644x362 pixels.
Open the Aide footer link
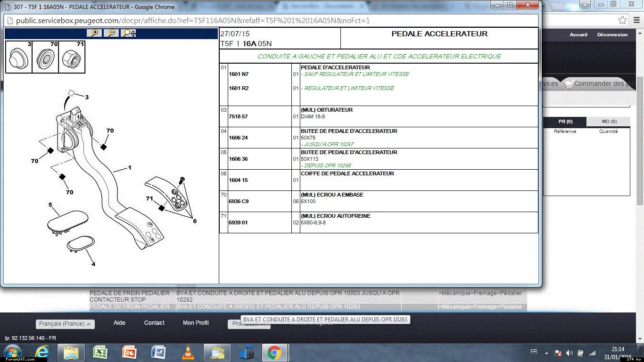coord(119,323)
